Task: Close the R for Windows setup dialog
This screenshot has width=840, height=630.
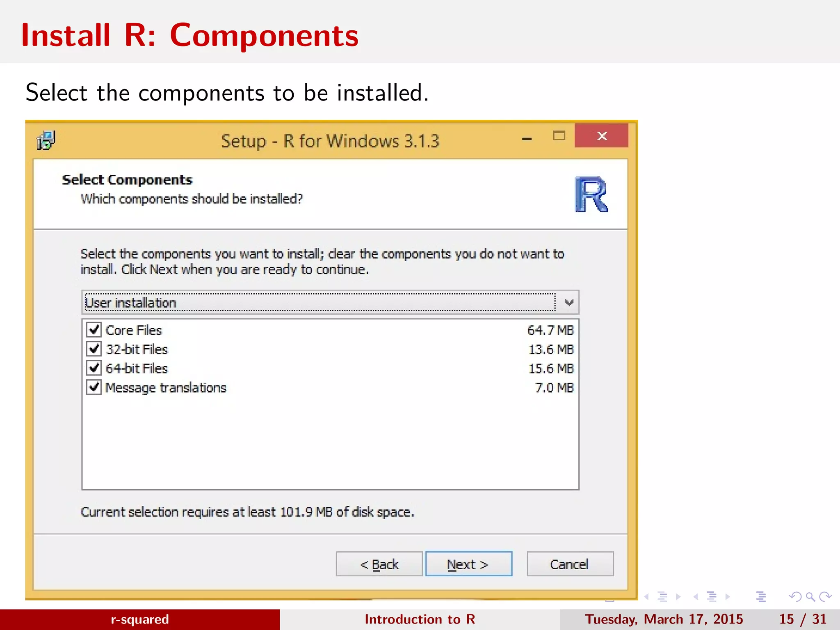Action: 601,136
